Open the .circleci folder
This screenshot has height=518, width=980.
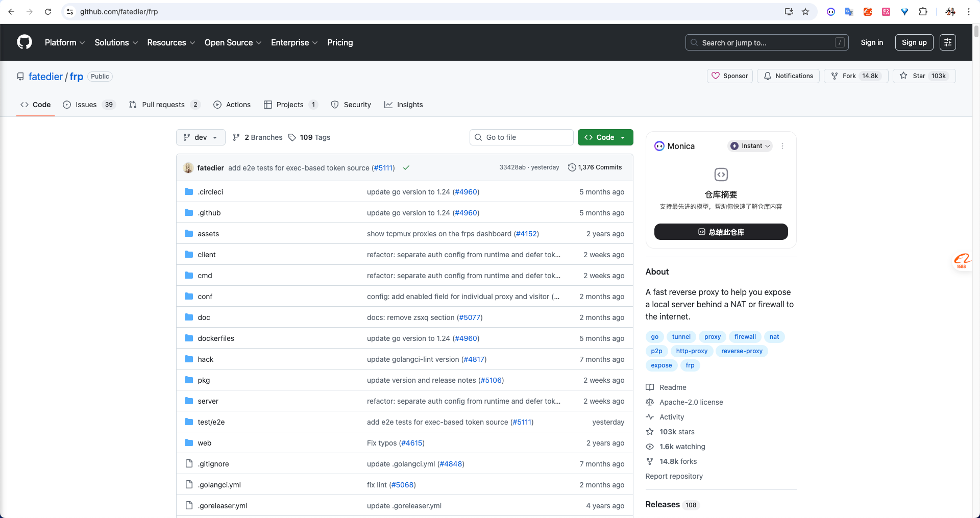pyautogui.click(x=210, y=192)
